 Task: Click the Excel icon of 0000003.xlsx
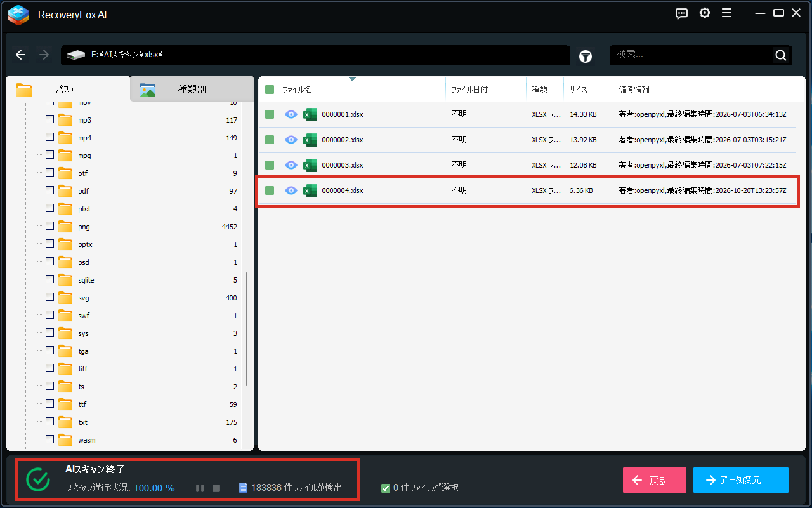click(310, 165)
